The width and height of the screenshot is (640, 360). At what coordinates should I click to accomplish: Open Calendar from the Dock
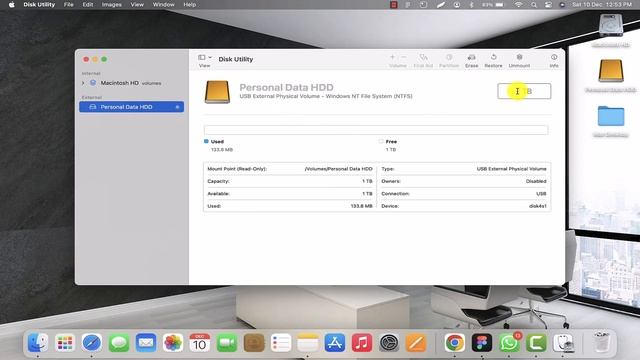pyautogui.click(x=200, y=342)
